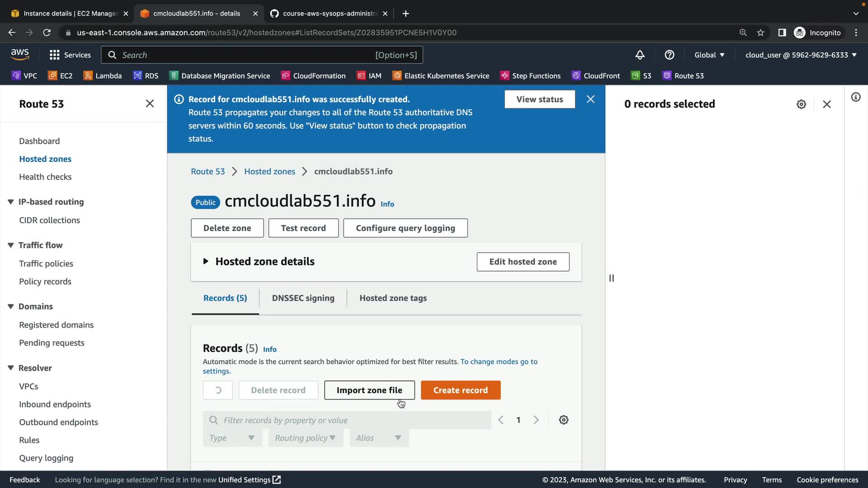This screenshot has height=488, width=868.
Task: Click the refresh records button
Action: (x=218, y=390)
